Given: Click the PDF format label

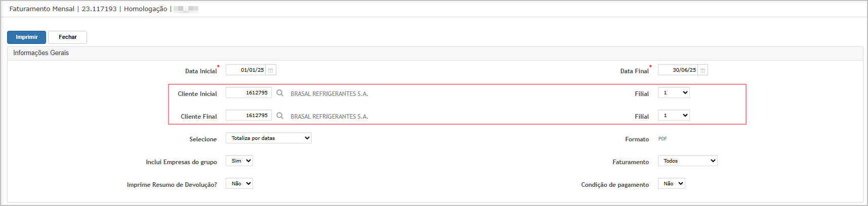Looking at the screenshot, I should tap(663, 139).
